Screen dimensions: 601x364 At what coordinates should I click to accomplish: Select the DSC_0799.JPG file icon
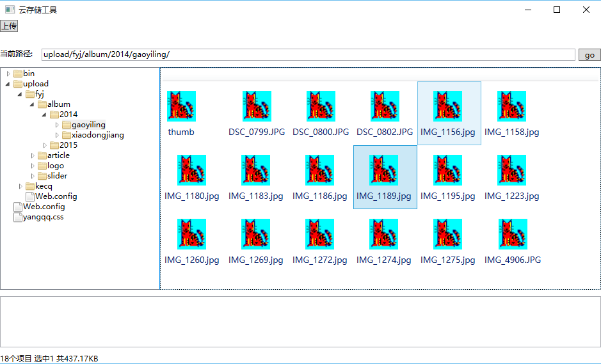click(257, 106)
